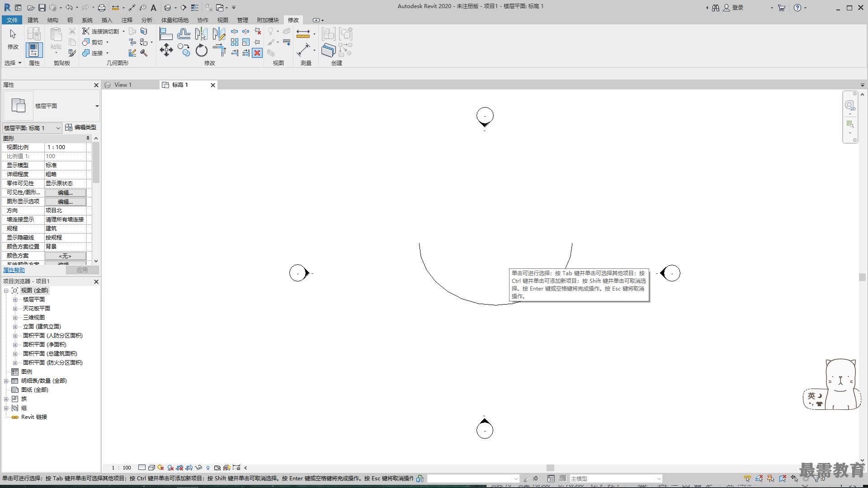Select the Scale tool
The image size is (868, 488).
[x=246, y=42]
